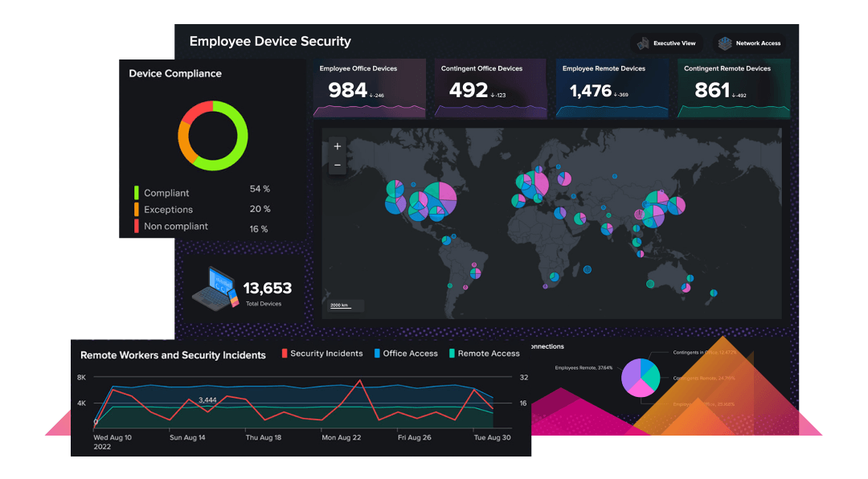Click the blue Office Access legend square
This screenshot has height=479, width=868.
point(376,354)
